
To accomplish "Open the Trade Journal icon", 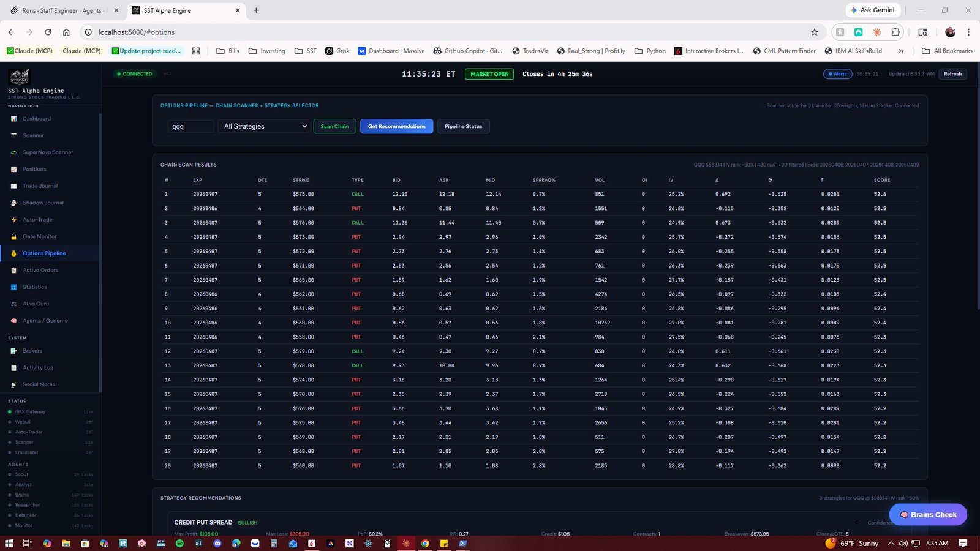I will point(13,186).
